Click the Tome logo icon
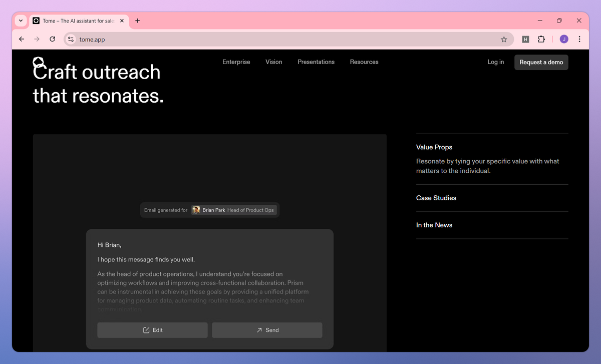This screenshot has height=364, width=601. pos(38,62)
